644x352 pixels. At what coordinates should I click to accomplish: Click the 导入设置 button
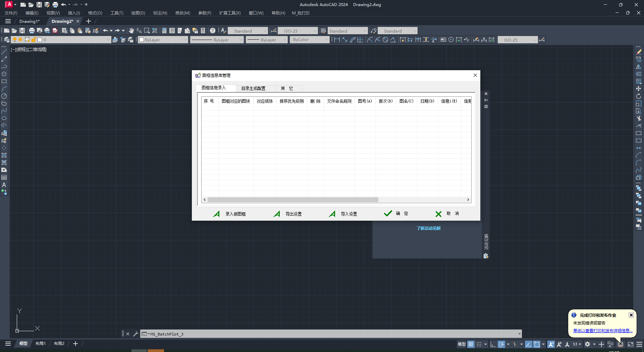(343, 214)
